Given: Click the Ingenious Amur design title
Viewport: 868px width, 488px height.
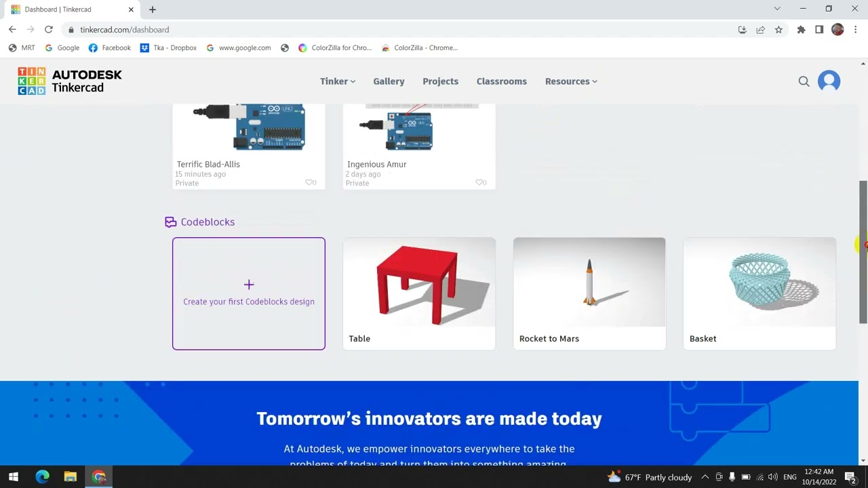Looking at the screenshot, I should (x=376, y=164).
